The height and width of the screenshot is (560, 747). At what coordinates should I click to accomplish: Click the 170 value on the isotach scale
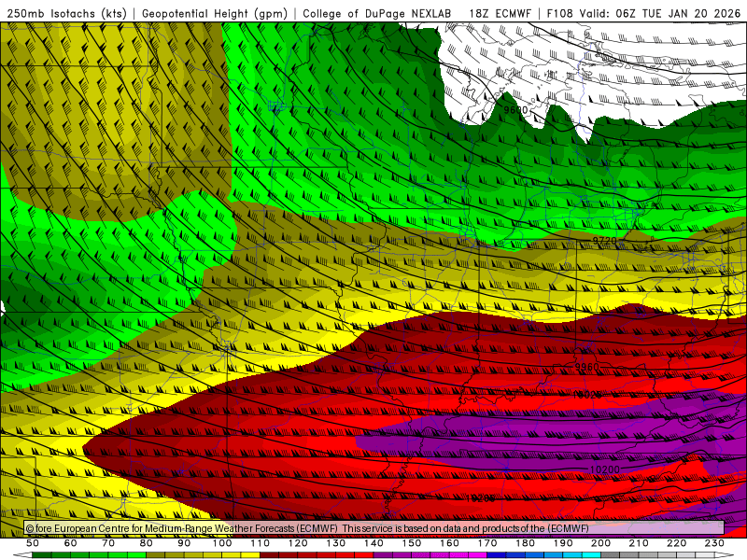(486, 543)
